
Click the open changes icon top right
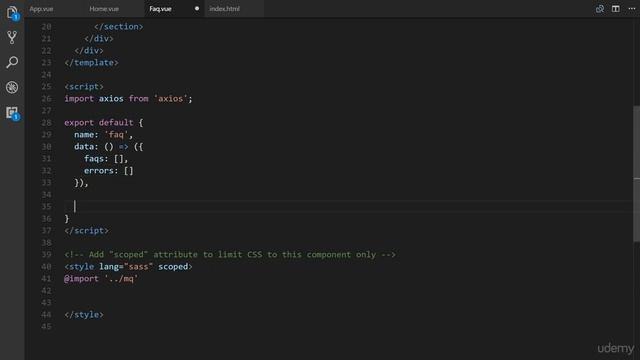coord(600,9)
